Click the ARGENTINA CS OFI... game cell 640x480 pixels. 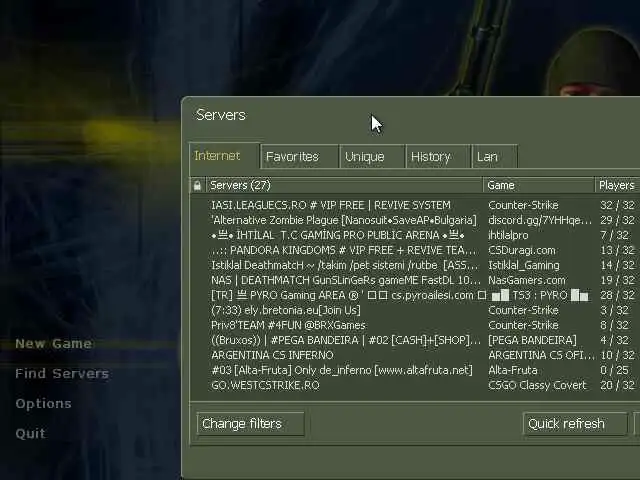(541, 355)
